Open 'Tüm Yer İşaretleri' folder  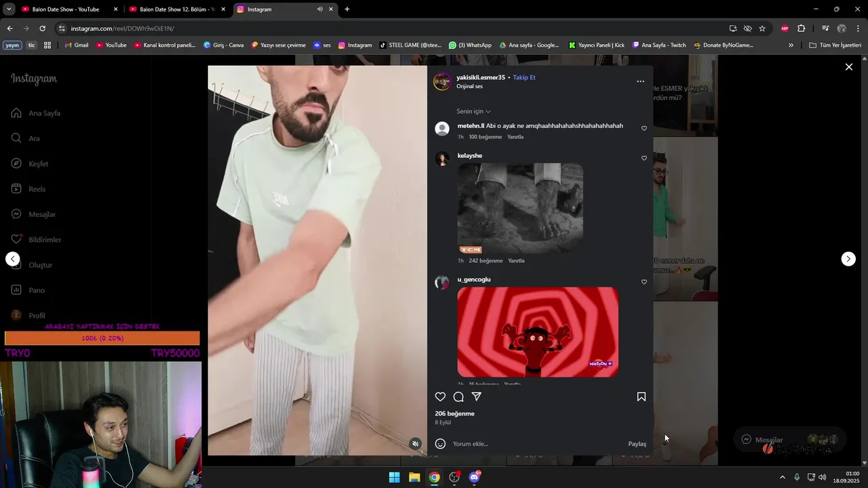coord(835,45)
